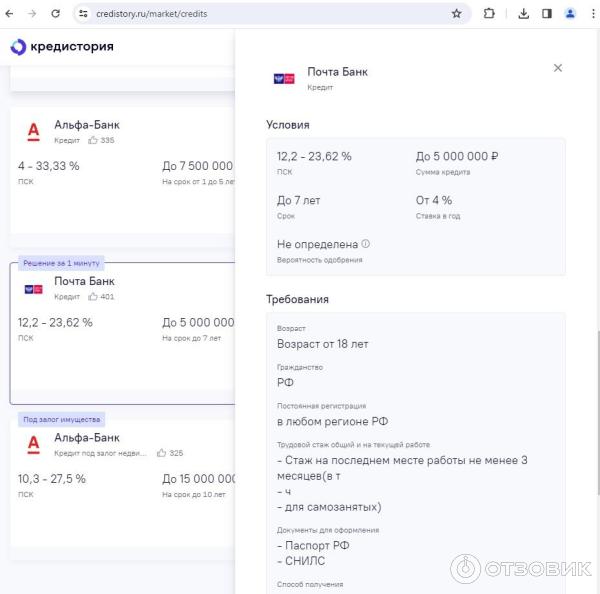This screenshot has height=594, width=600.
Task: Show info about Не определена approval probability
Action: pos(366,243)
